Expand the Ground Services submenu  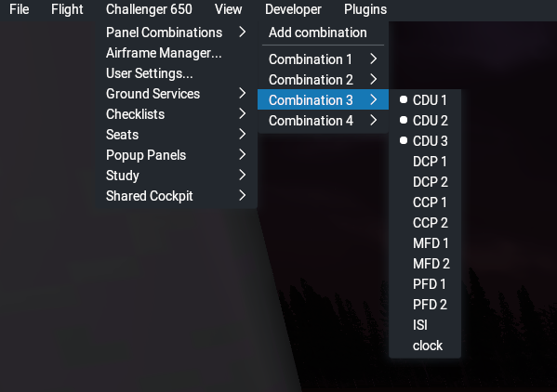pyautogui.click(x=177, y=94)
